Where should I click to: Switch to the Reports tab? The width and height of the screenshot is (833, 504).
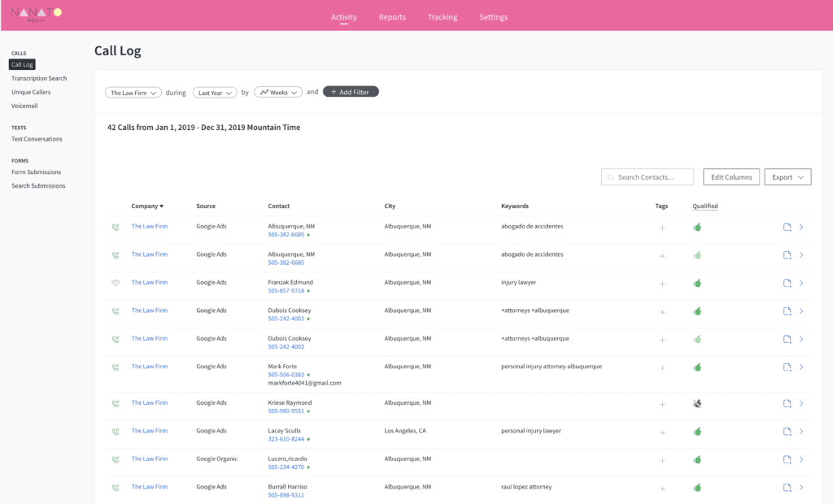392,17
